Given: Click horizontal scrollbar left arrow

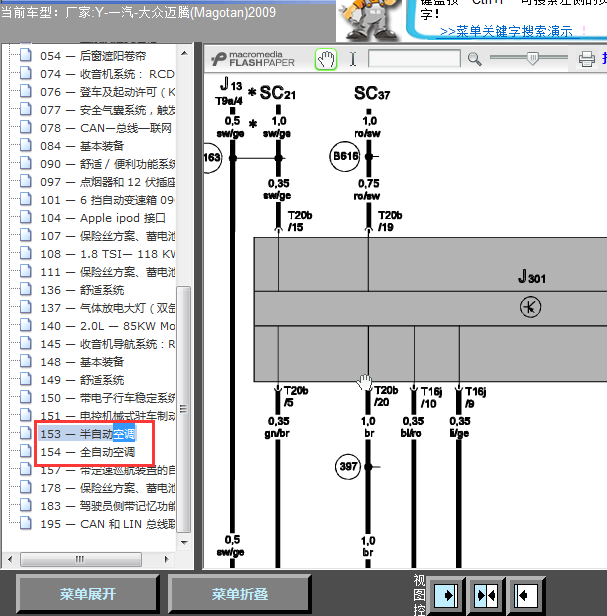Looking at the screenshot, I should pos(10,559).
